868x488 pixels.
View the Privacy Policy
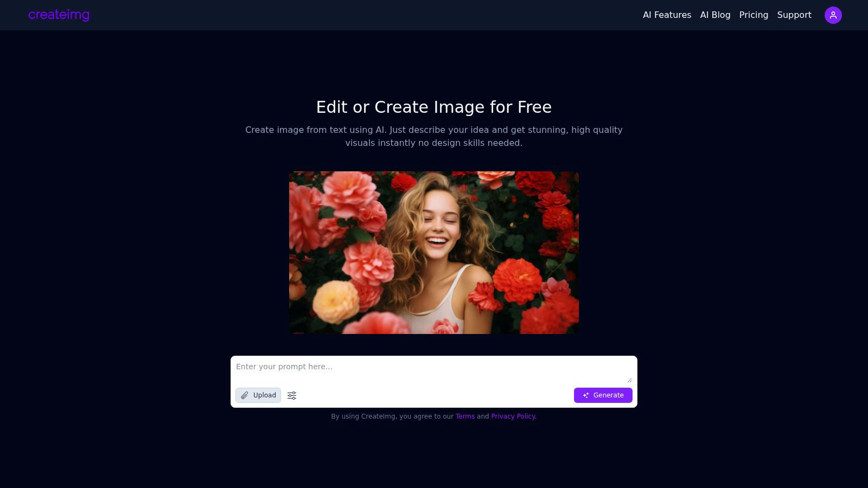tap(513, 416)
